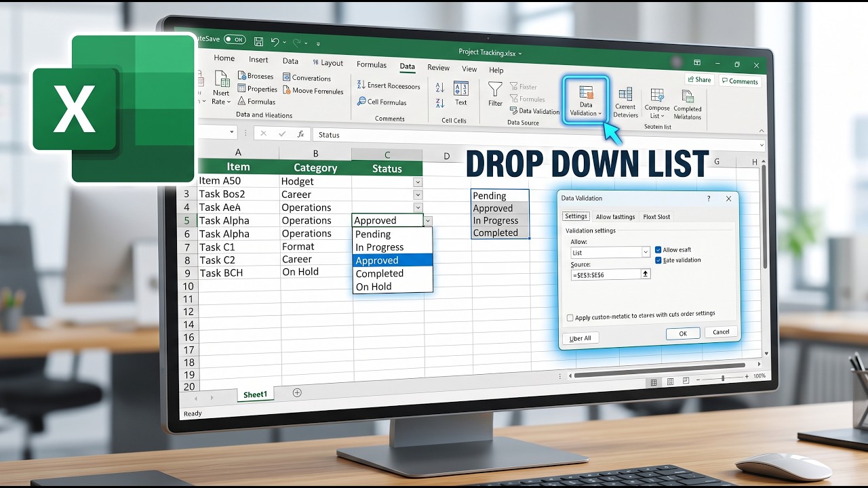
Task: Click the Moove Fernenules icon
Action: (x=287, y=90)
